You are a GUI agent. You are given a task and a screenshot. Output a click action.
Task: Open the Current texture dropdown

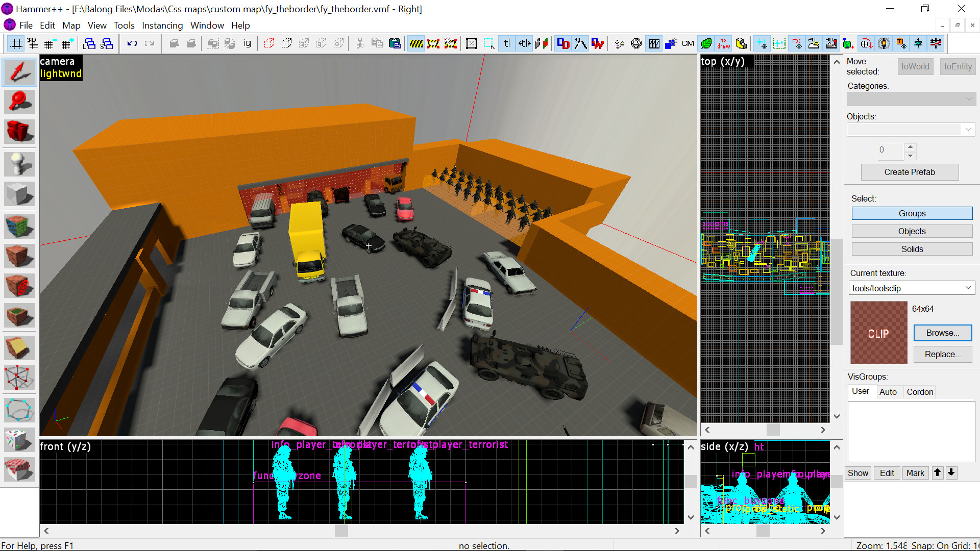pyautogui.click(x=968, y=288)
